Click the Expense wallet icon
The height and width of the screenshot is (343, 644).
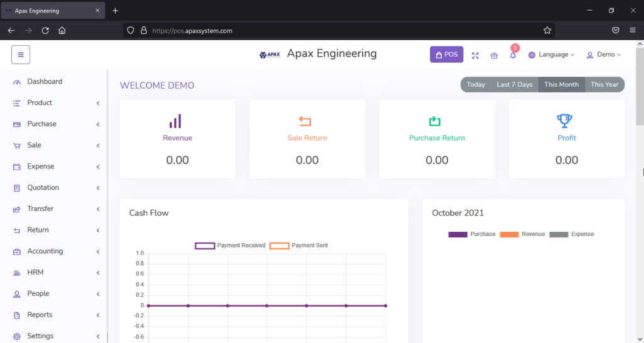pos(17,167)
